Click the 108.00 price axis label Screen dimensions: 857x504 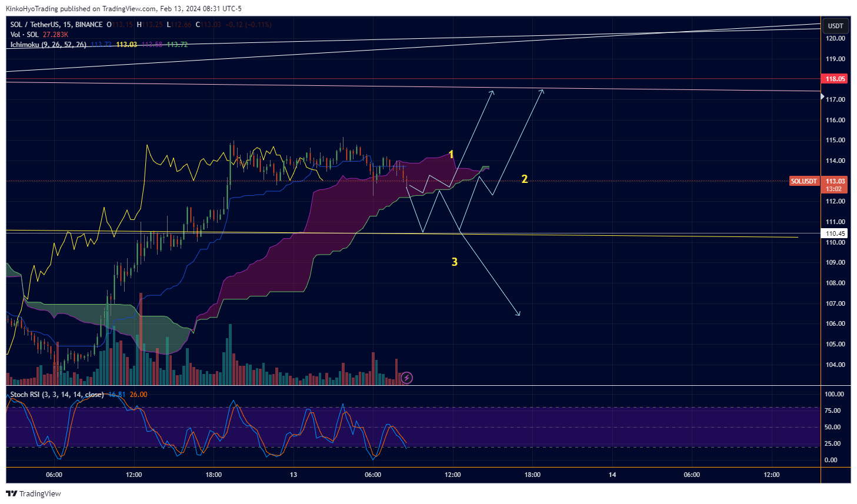[835, 283]
